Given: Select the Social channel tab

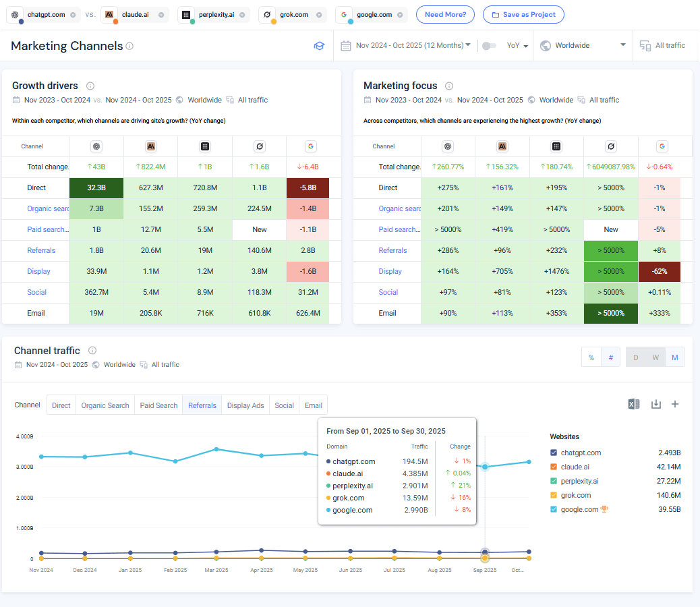Looking at the screenshot, I should coord(284,405).
